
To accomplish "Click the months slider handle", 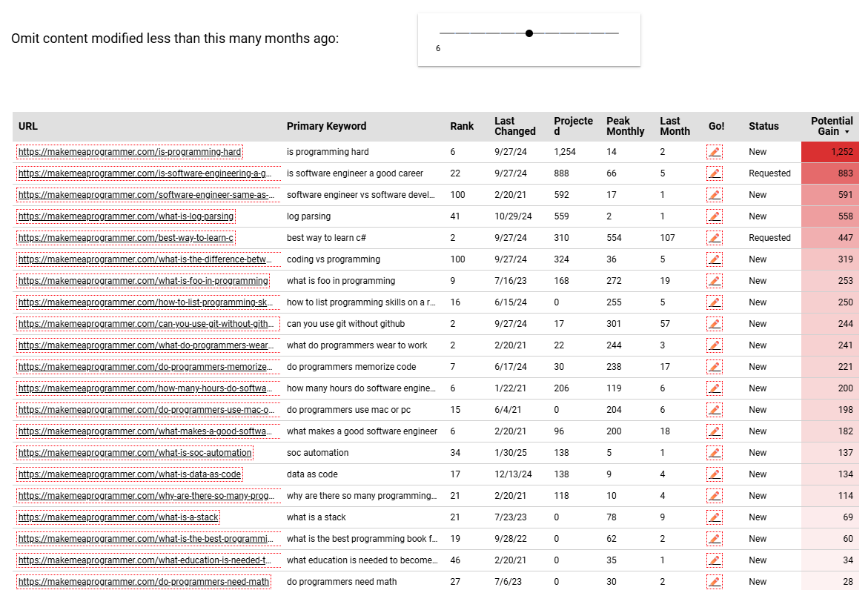I will (x=529, y=33).
